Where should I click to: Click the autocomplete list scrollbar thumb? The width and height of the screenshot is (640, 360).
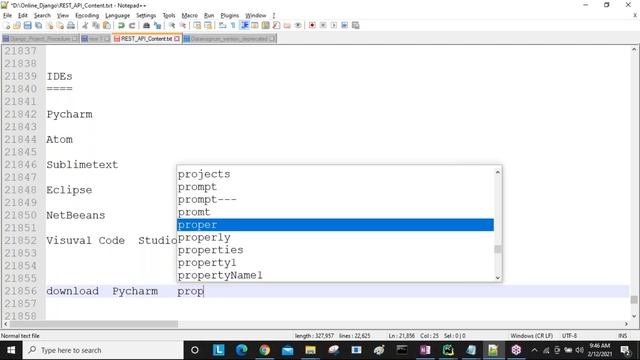tap(498, 249)
